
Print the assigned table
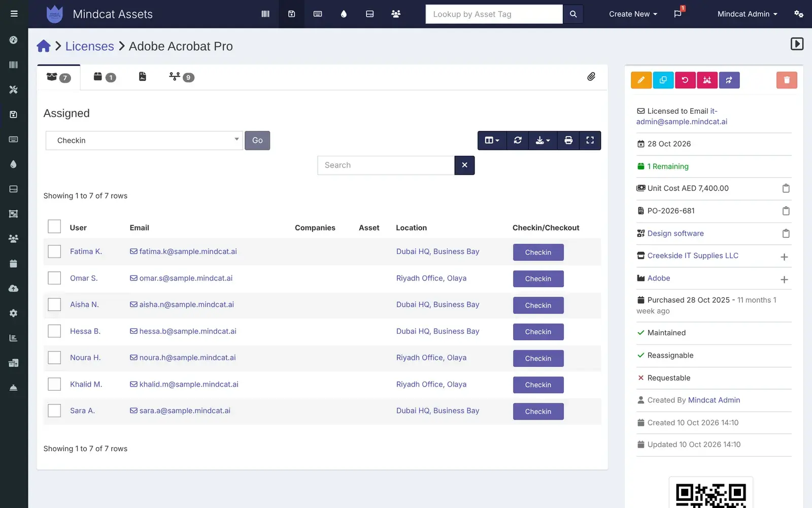click(x=568, y=140)
